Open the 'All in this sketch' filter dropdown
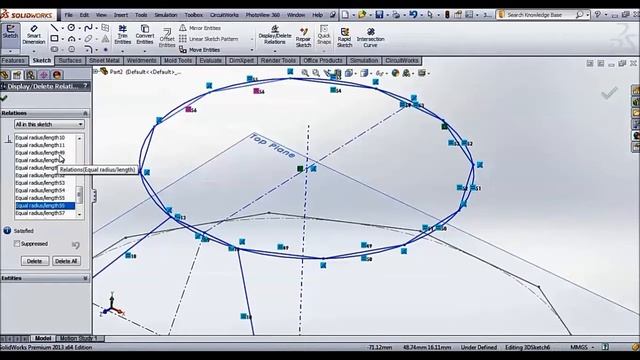 (x=49, y=124)
